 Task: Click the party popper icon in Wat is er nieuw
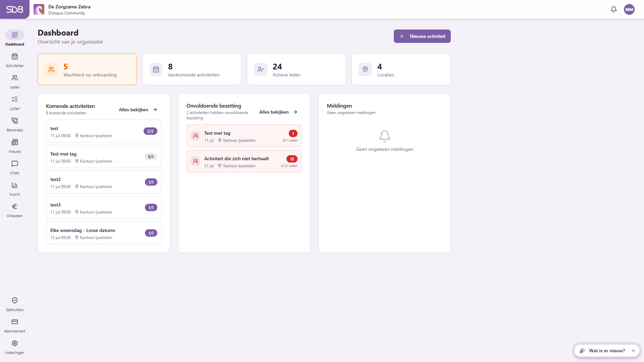click(582, 351)
